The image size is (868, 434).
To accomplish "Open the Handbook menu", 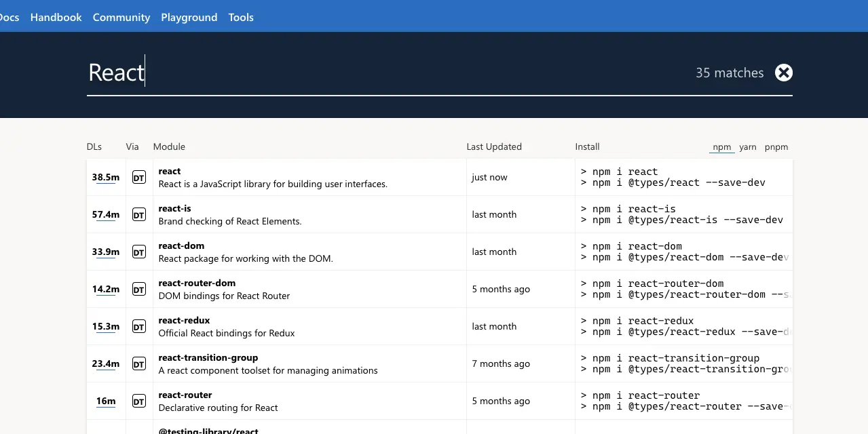I will pyautogui.click(x=56, y=17).
